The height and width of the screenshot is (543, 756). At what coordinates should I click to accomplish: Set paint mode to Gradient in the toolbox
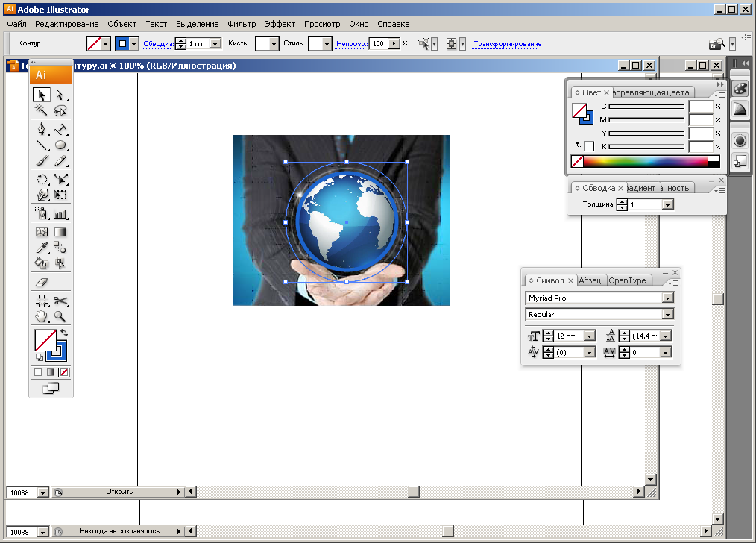[x=51, y=372]
